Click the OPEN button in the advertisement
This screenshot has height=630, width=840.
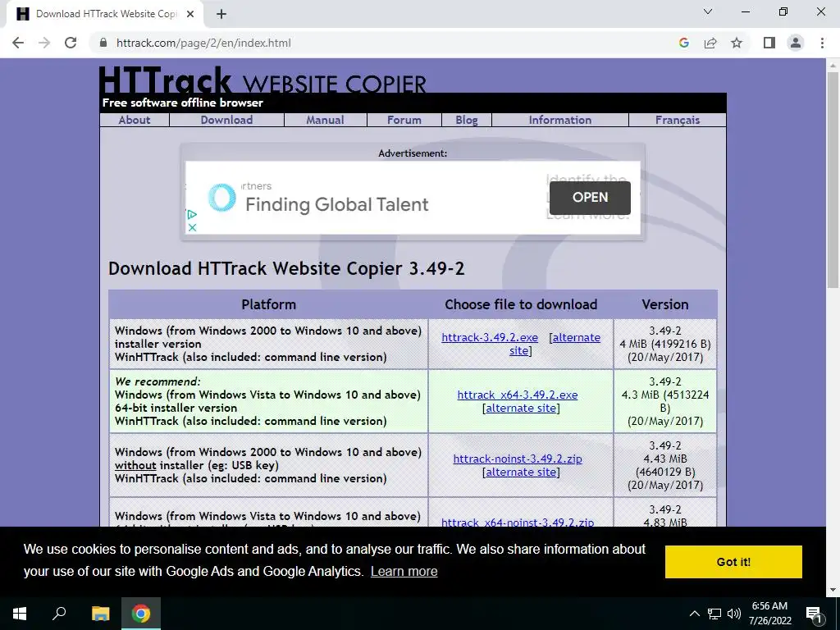(x=590, y=198)
